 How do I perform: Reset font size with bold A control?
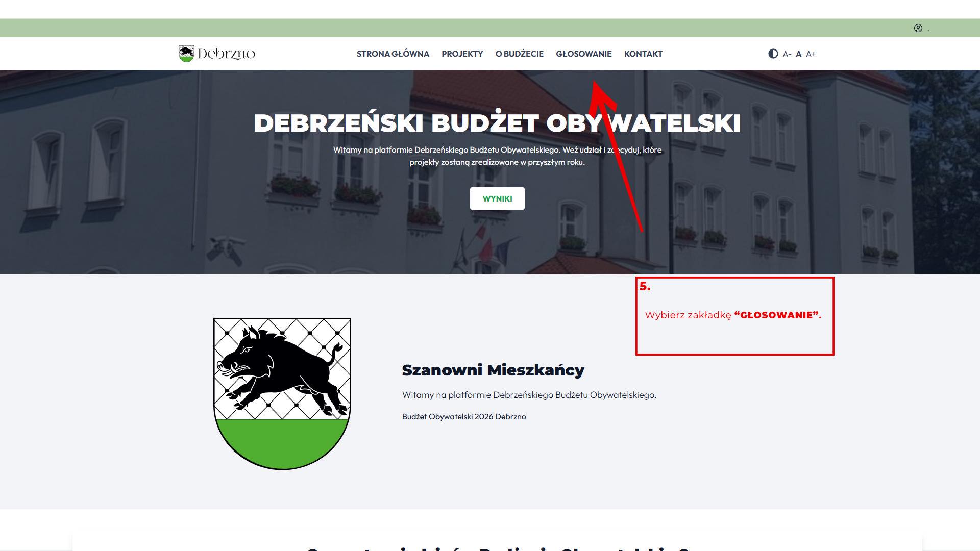(799, 54)
